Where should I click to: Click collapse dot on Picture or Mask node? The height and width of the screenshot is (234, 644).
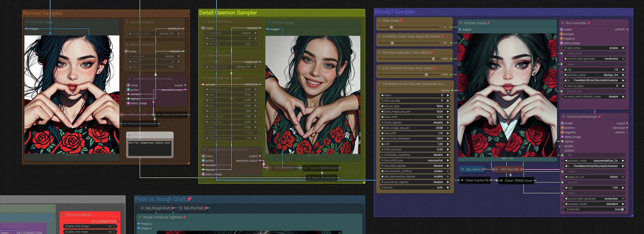click(x=63, y=215)
